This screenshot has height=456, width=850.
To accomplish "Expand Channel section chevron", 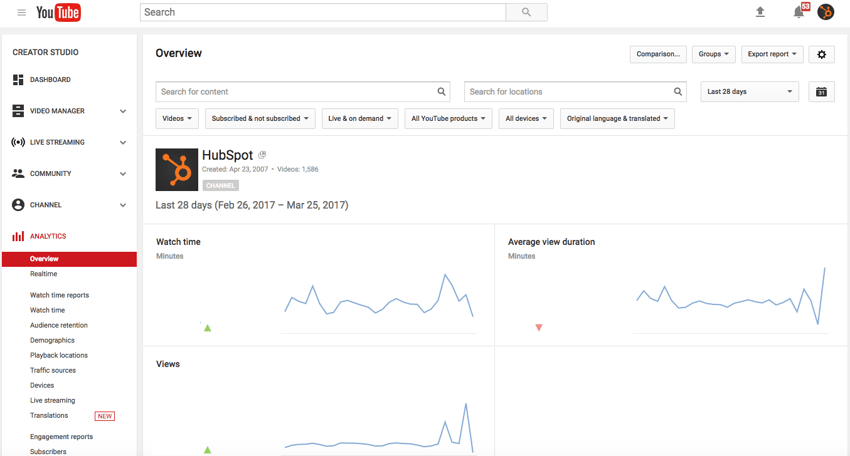I will coord(123,205).
